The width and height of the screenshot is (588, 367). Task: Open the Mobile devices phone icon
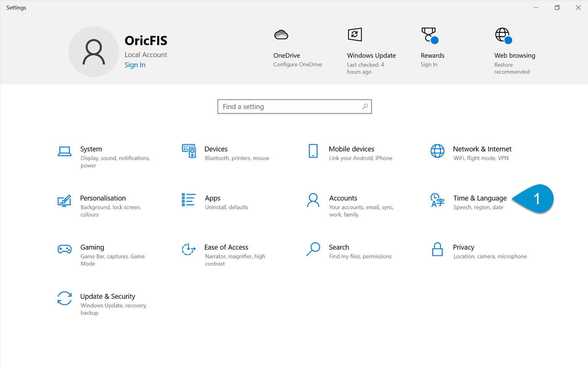click(313, 151)
